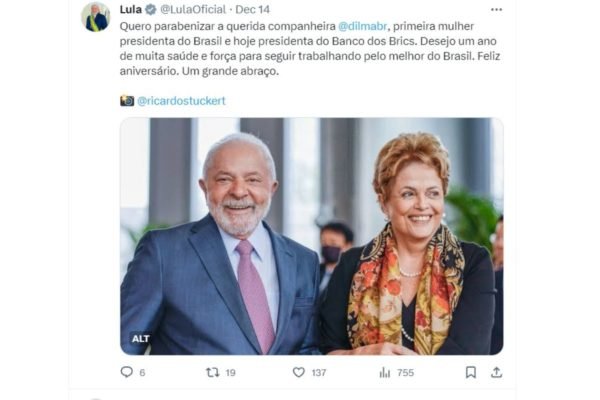Image resolution: width=600 pixels, height=400 pixels.
Task: Open the Dec 14 timestamp
Action: tap(253, 10)
